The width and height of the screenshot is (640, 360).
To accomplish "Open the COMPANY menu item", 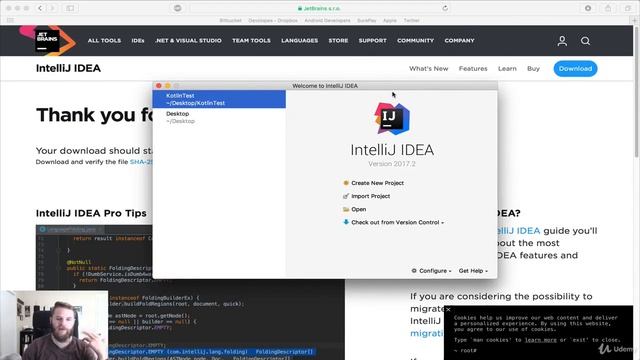I will 460,40.
